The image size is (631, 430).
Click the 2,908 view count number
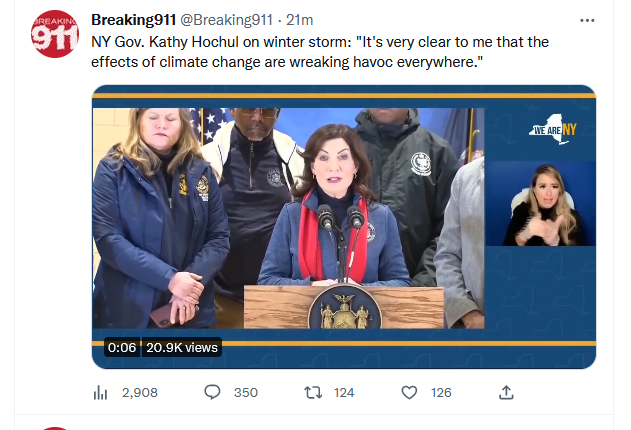click(140, 393)
